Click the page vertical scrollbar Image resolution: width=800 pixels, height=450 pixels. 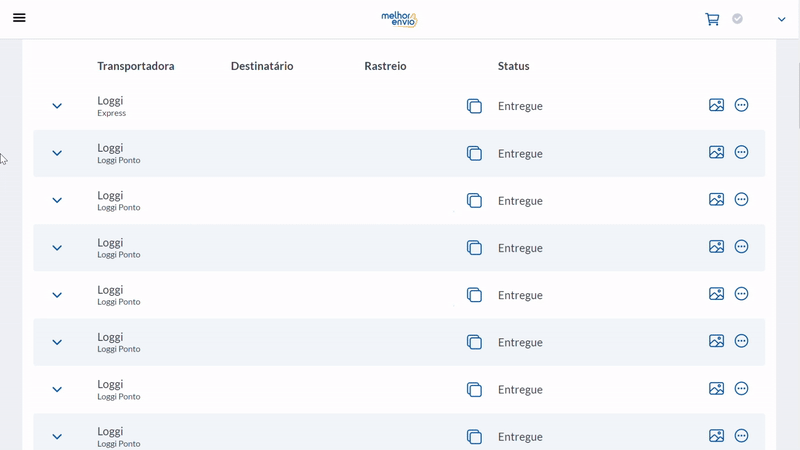797,97
